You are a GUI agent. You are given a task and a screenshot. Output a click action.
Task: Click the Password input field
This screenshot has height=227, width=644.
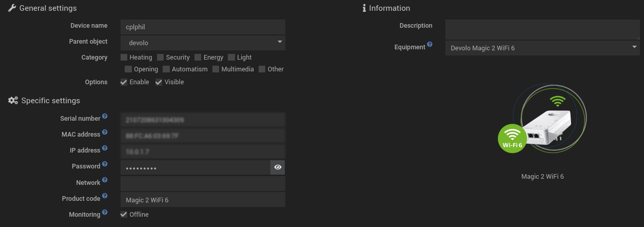point(196,167)
